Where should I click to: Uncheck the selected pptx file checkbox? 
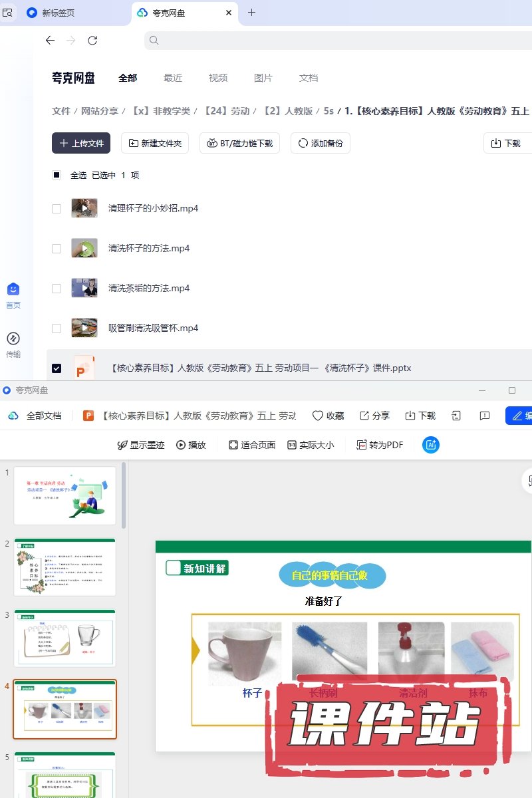(57, 368)
